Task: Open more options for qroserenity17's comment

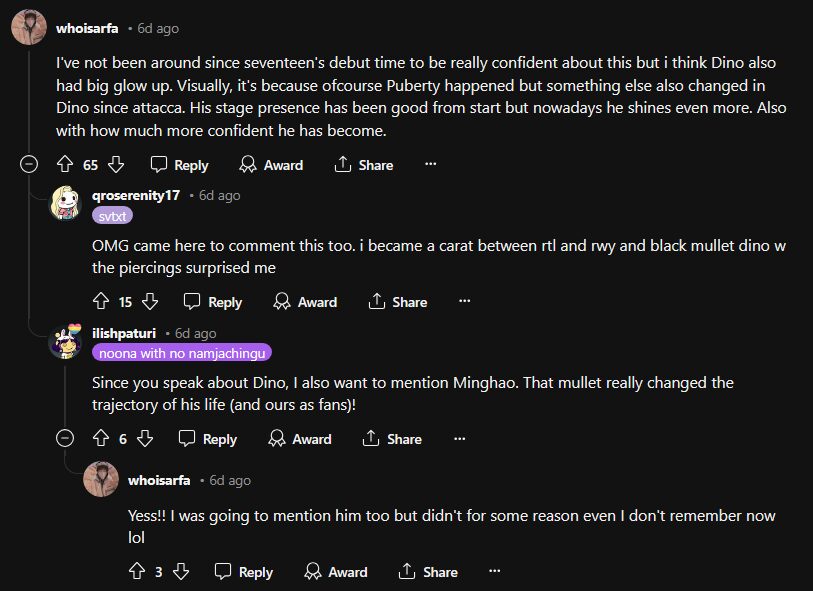Action: [x=465, y=302]
